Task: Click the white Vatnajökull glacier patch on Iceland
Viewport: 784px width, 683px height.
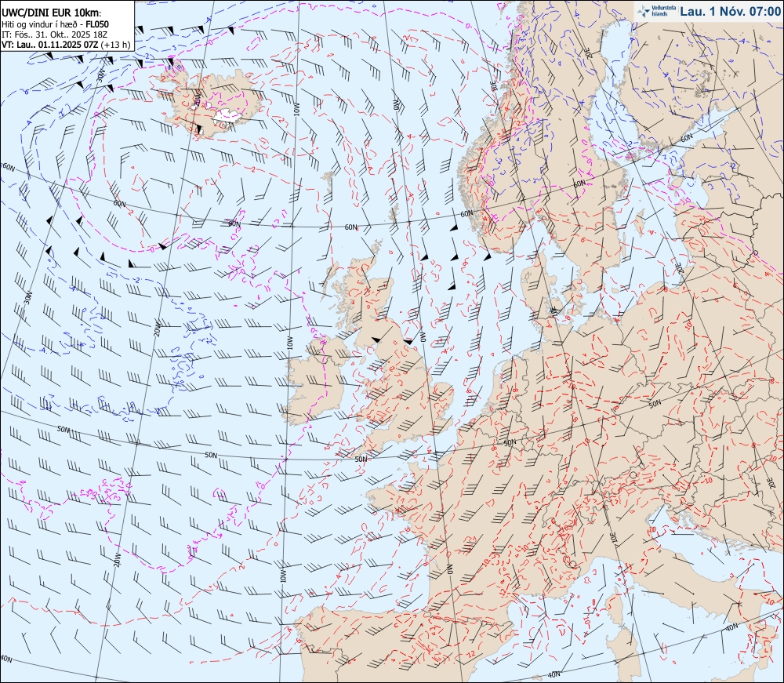Action: pyautogui.click(x=228, y=115)
